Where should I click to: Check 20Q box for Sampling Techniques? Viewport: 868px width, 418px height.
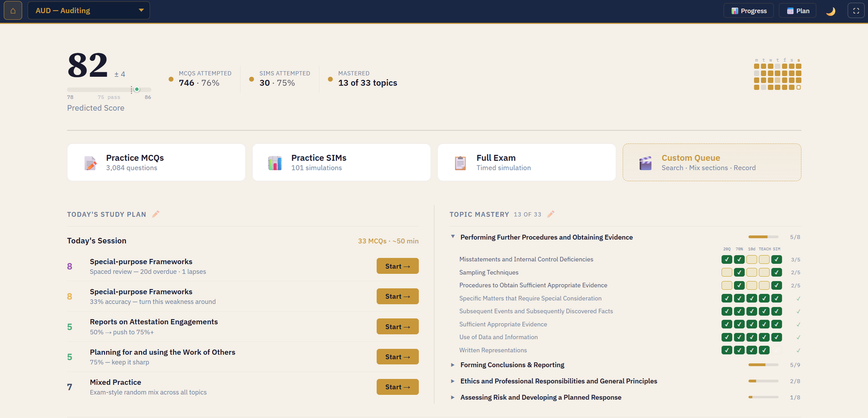tap(727, 272)
